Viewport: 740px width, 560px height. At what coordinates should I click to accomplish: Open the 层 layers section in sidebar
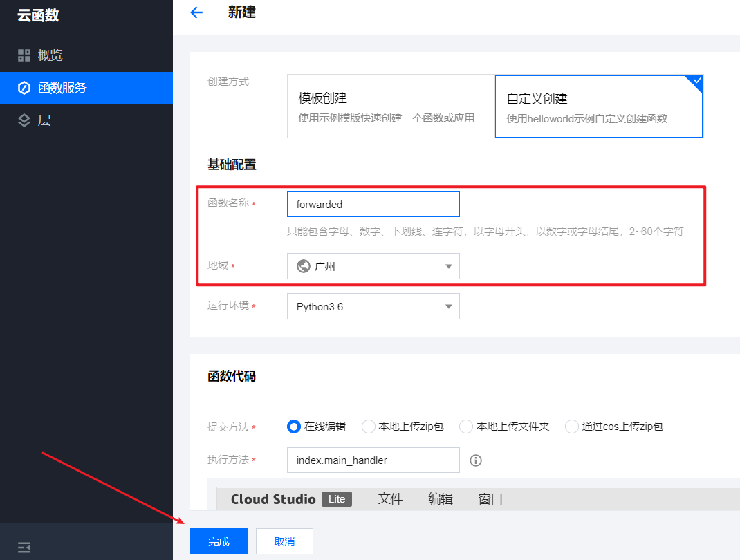tap(25, 120)
